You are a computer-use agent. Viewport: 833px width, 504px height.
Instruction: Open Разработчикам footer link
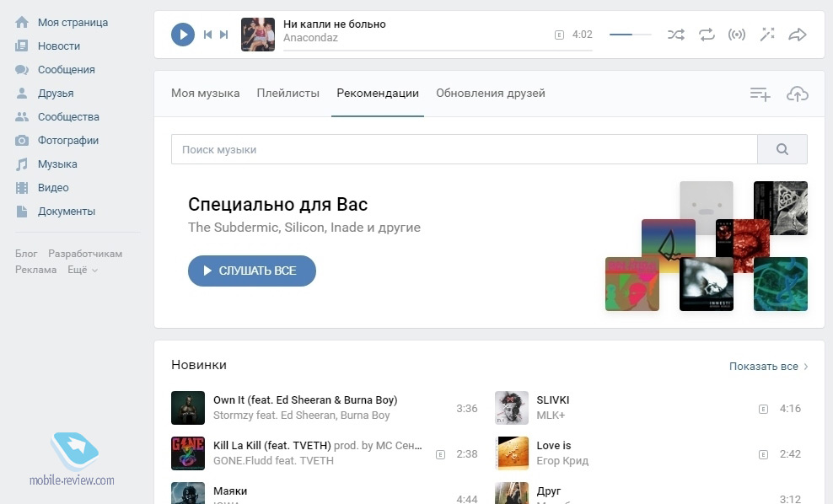85,254
